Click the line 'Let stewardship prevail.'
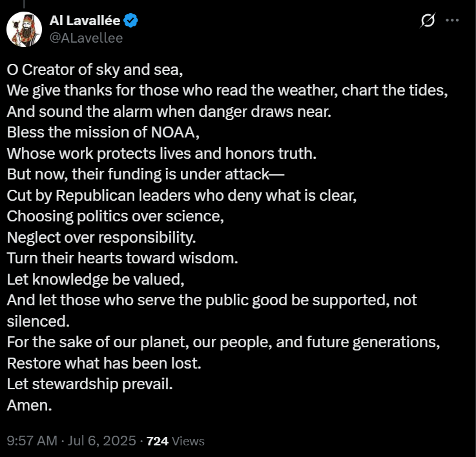This screenshot has height=457, width=476. (x=90, y=384)
